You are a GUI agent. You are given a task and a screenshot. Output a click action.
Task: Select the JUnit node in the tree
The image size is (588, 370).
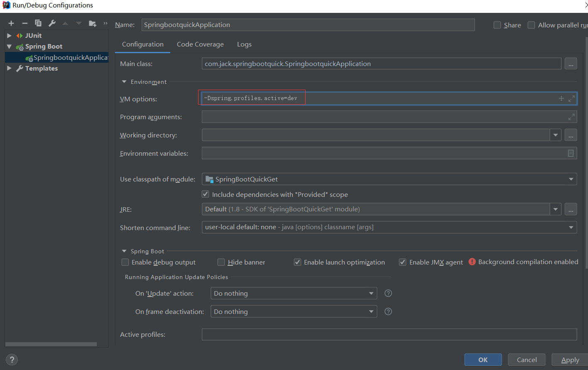coord(33,36)
